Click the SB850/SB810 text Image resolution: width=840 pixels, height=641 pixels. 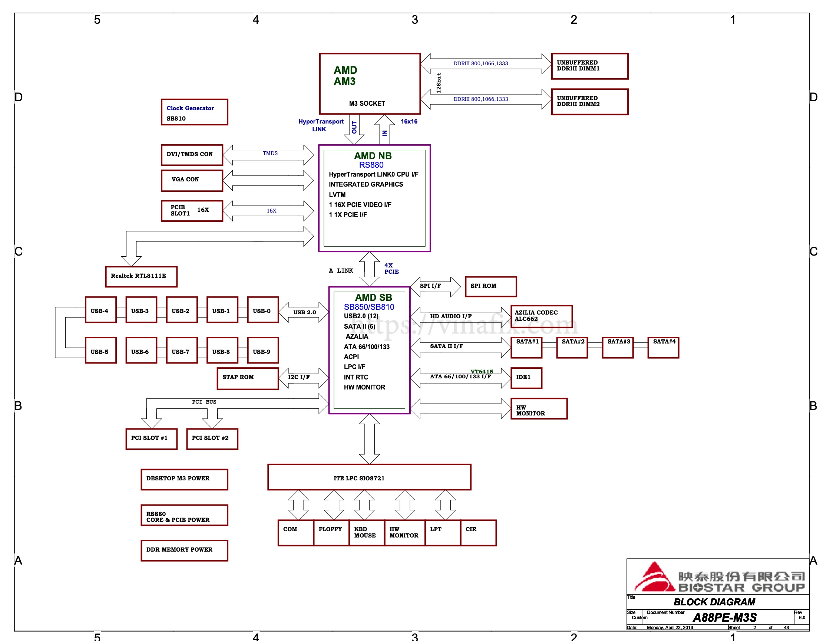369,307
